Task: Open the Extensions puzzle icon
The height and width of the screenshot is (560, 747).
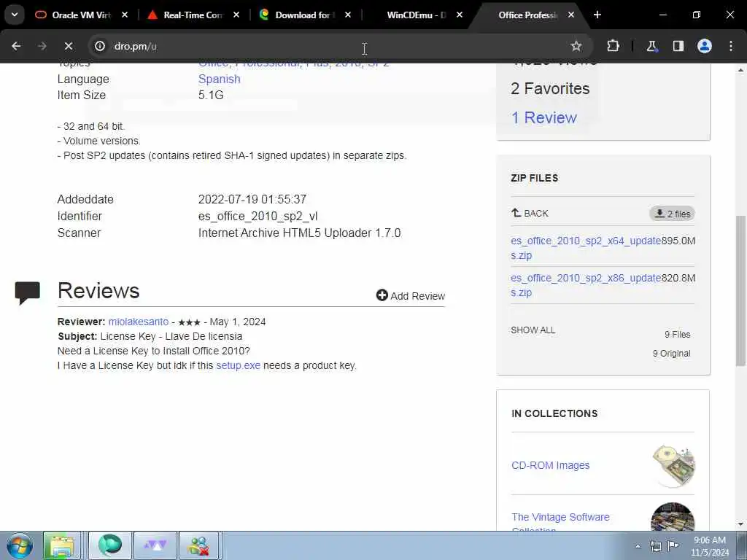Action: pyautogui.click(x=613, y=46)
